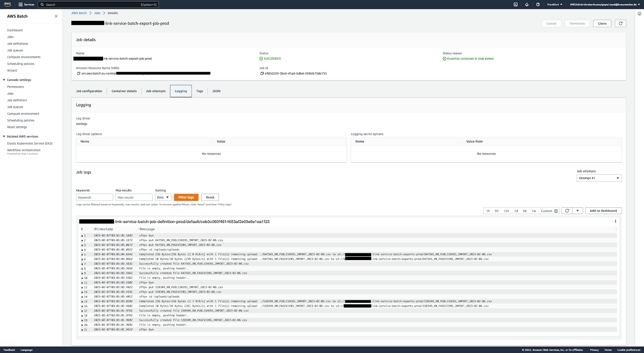The image size is (644, 353).
Task: Select the 1h time range
Action: pyautogui.click(x=488, y=211)
